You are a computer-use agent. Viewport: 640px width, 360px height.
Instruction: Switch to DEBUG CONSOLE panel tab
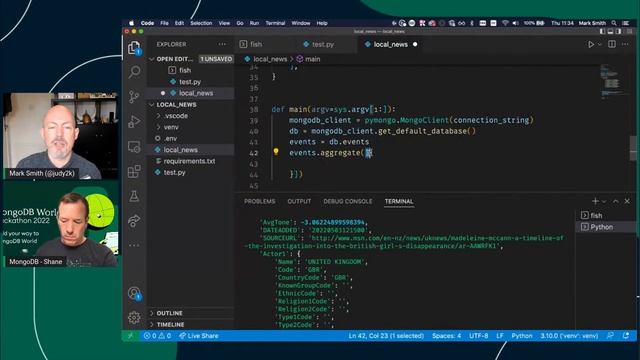point(347,201)
